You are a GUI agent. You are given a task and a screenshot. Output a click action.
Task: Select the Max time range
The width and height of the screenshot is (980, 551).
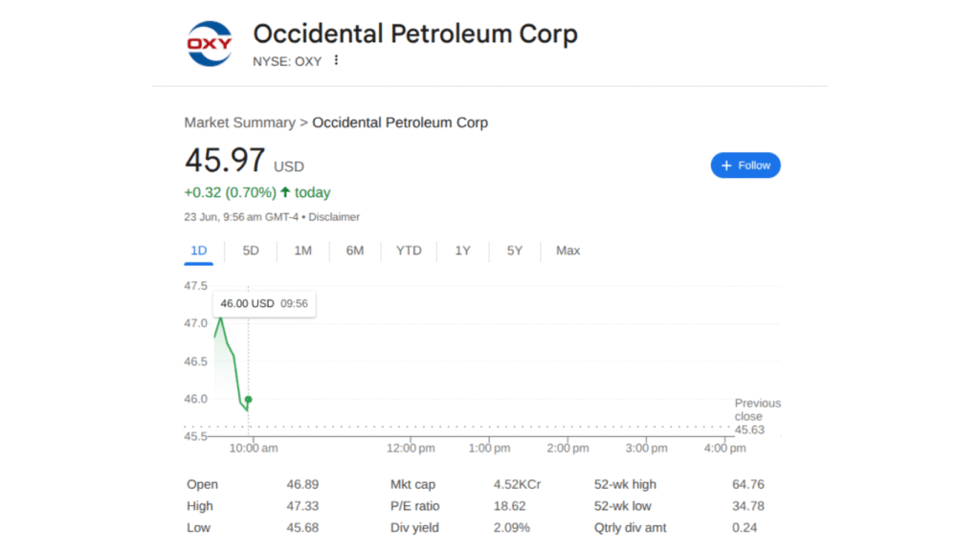coord(568,251)
